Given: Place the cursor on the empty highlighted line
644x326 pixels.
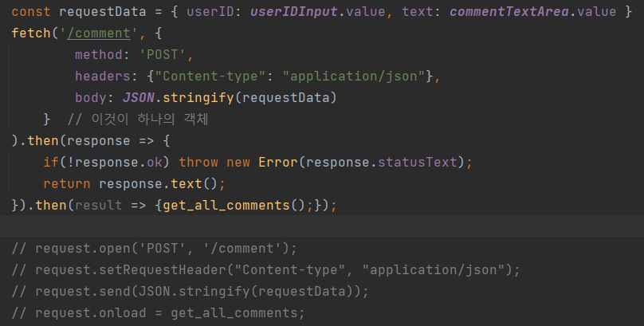Looking at the screenshot, I should point(322,226).
